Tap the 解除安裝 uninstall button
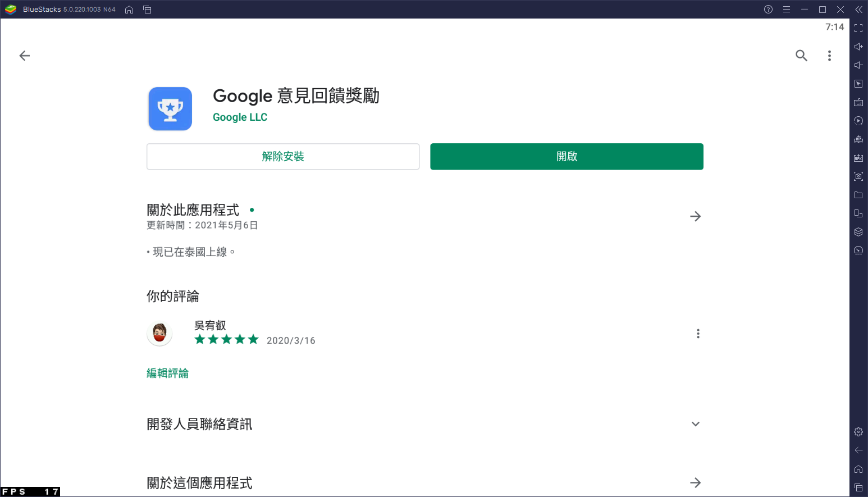868x497 pixels. [283, 157]
